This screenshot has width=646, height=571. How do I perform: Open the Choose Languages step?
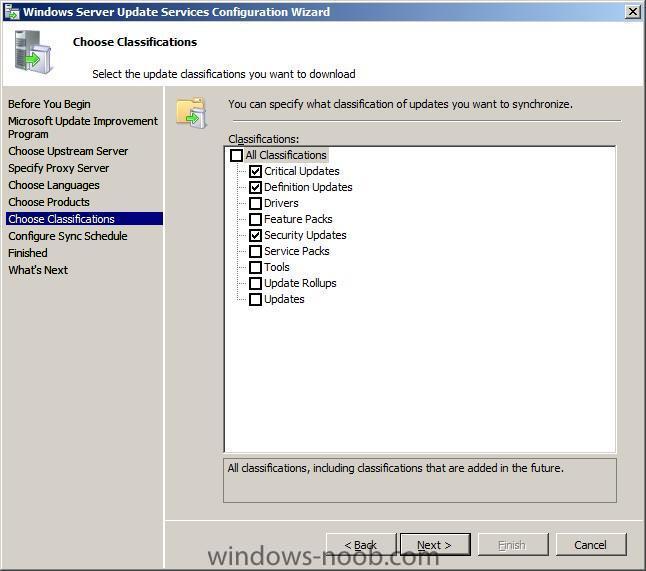(54, 185)
